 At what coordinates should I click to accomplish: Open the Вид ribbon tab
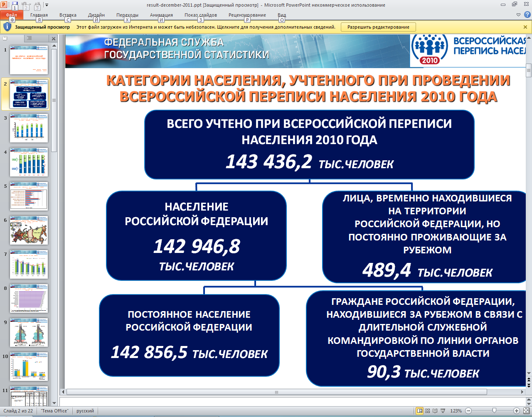tap(282, 15)
